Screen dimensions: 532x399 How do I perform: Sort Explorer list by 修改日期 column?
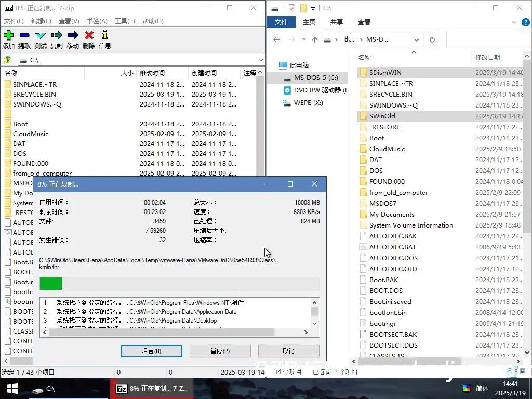coord(487,57)
